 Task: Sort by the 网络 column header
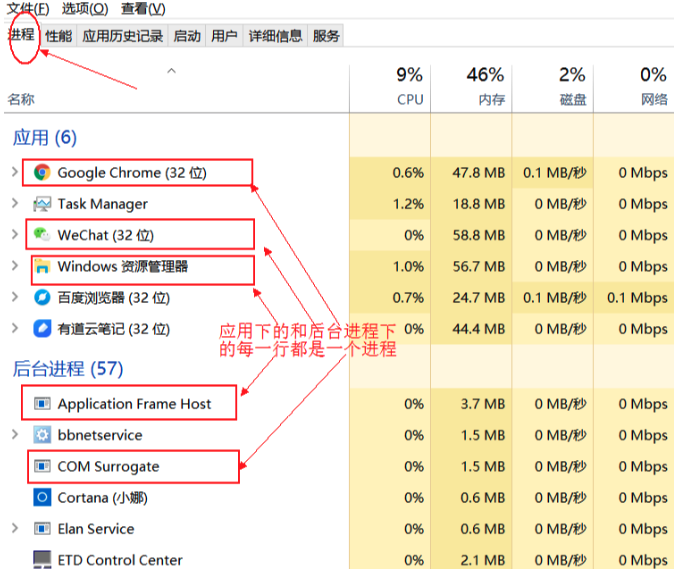point(634,88)
